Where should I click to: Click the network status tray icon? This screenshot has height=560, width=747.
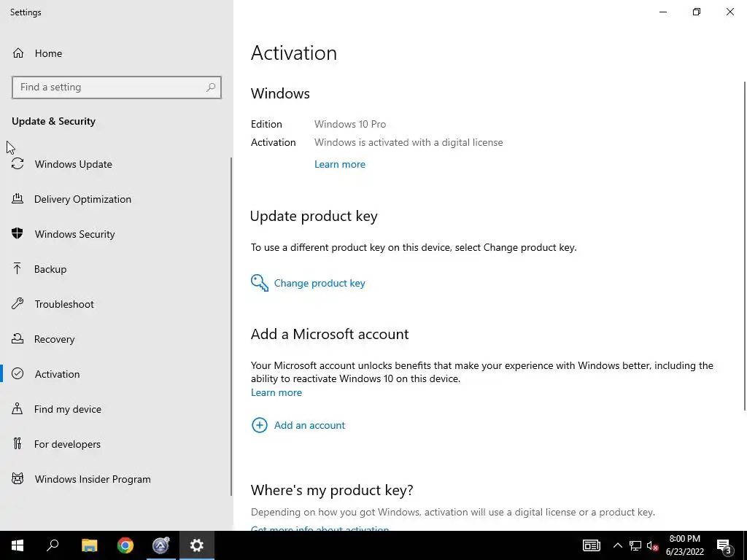[635, 545]
